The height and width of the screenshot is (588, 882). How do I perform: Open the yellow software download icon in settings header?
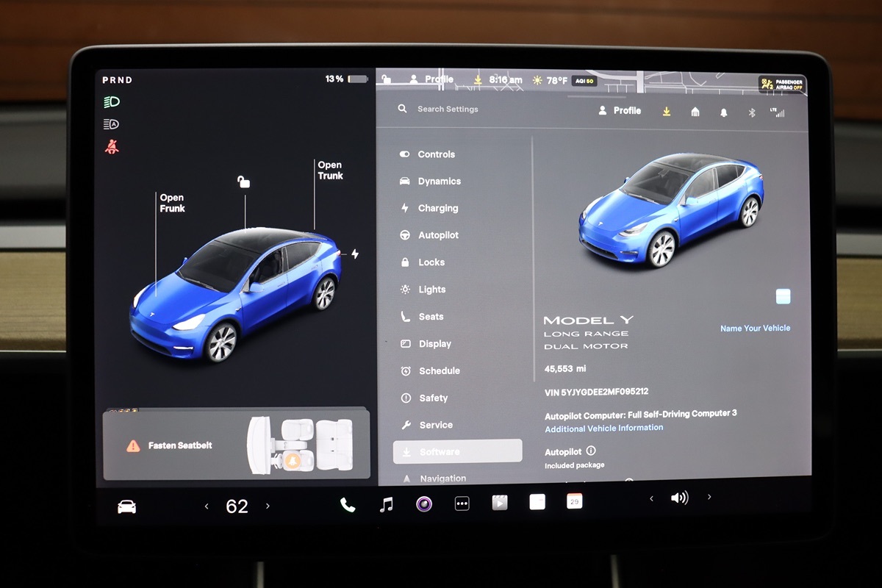point(667,112)
